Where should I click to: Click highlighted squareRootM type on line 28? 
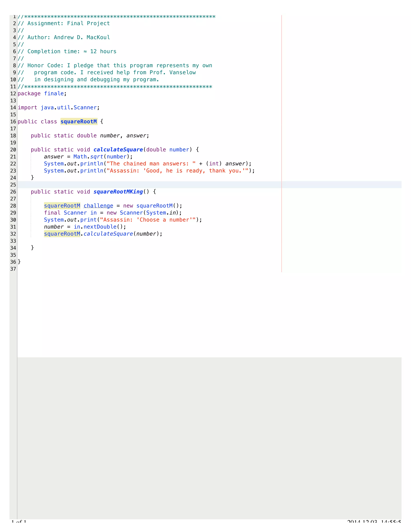tap(62, 206)
